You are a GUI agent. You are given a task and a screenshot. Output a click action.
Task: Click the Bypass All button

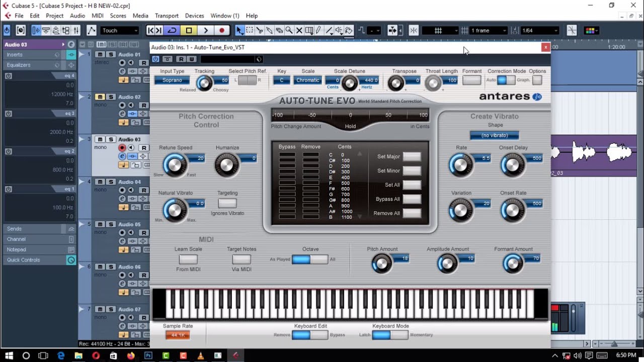click(412, 199)
